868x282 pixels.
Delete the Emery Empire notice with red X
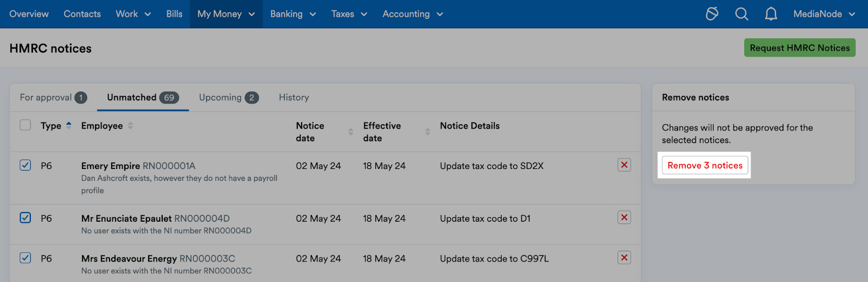pos(624,165)
